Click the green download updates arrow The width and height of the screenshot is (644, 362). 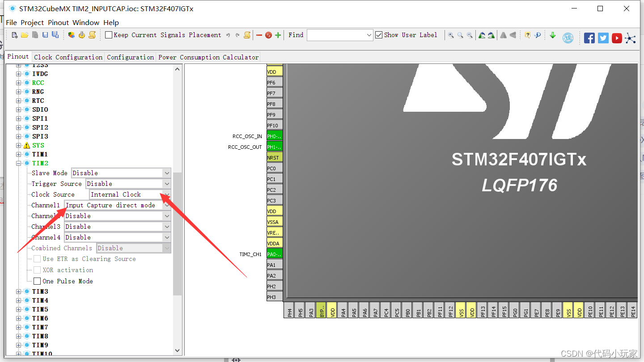553,35
